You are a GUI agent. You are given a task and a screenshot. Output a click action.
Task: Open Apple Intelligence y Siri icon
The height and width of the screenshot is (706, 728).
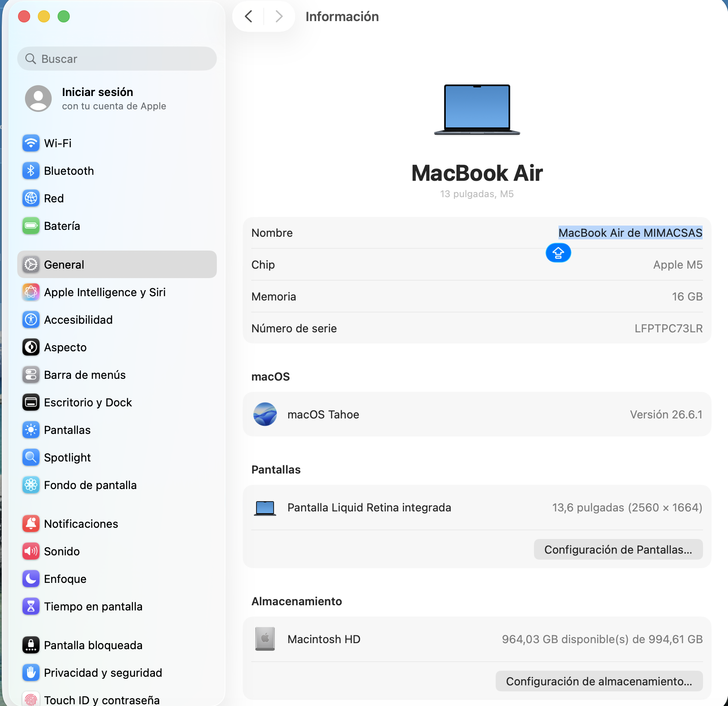coord(31,292)
